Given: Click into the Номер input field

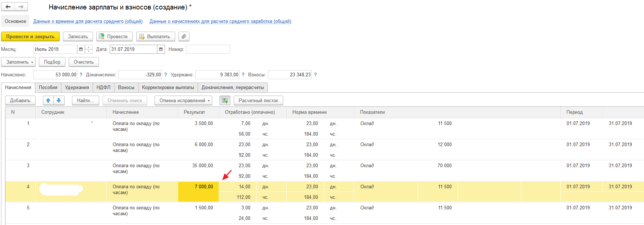Looking at the screenshot, I should [x=208, y=49].
